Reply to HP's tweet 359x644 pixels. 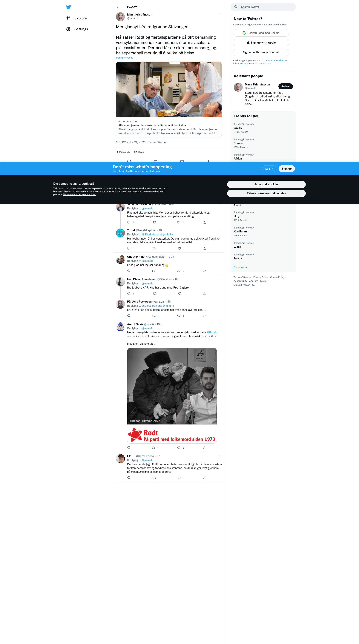(129, 478)
